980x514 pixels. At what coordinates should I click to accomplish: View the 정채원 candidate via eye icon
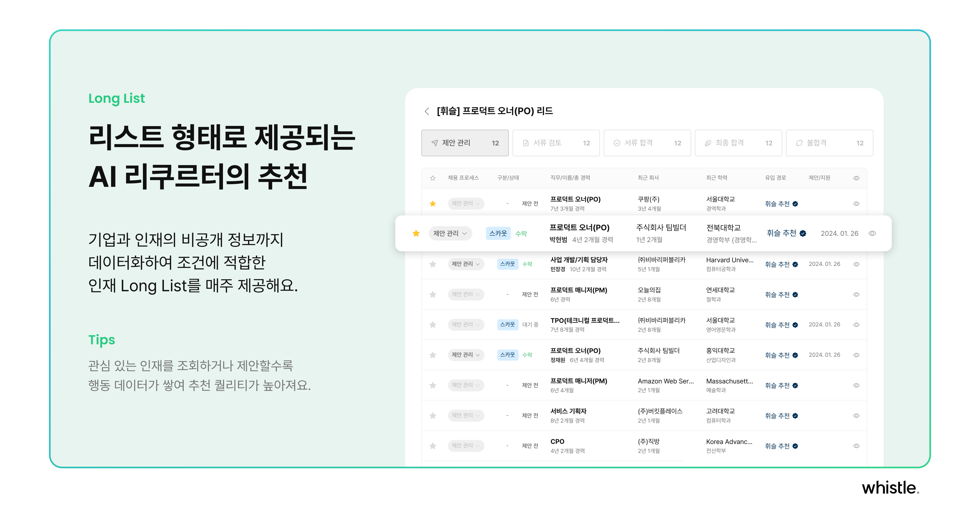[x=856, y=355]
